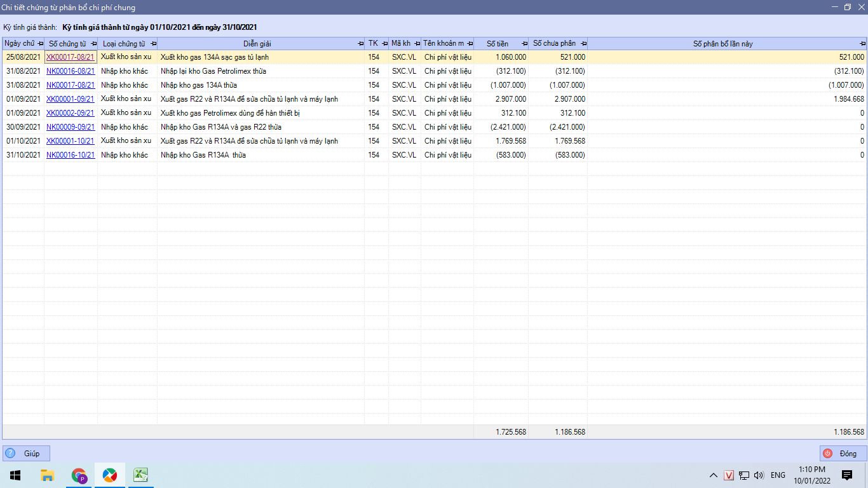Open Chrome from the taskbar
The width and height of the screenshot is (868, 488).
pos(79,475)
